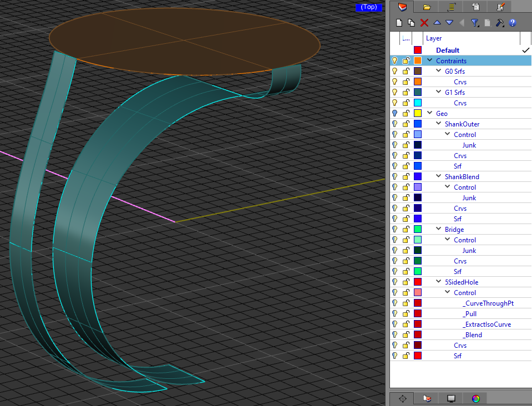Toggle Contraints layer light bulb visibility
532x406 pixels.
pos(395,60)
